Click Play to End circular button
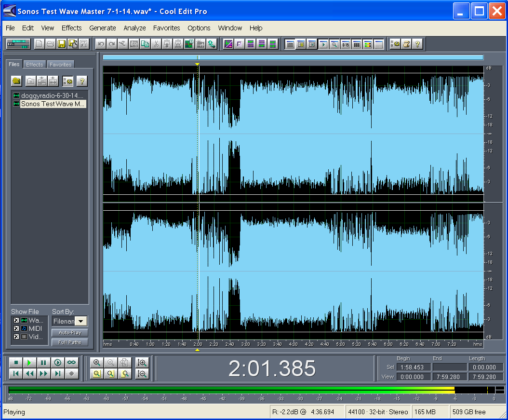The height and width of the screenshot is (420, 508). pos(57,362)
